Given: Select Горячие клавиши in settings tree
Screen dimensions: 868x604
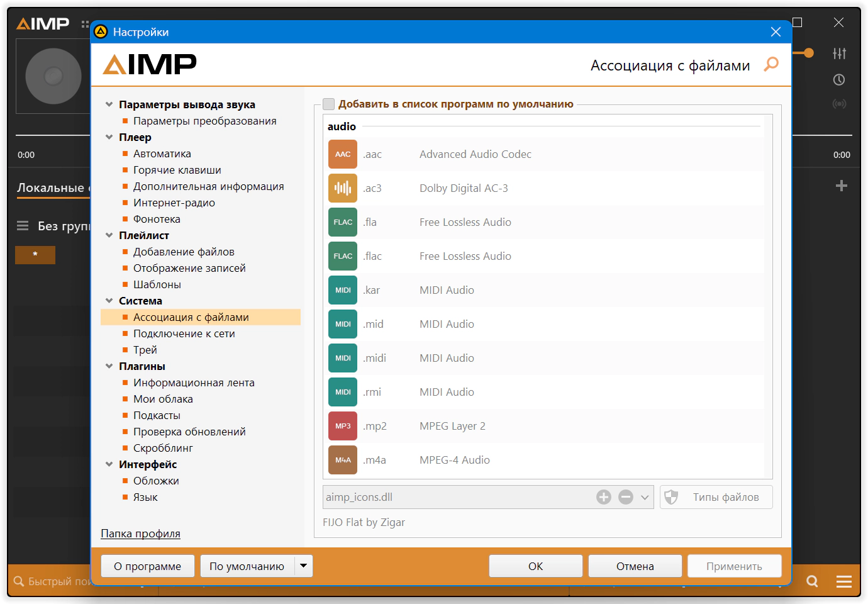Looking at the screenshot, I should coord(177,170).
